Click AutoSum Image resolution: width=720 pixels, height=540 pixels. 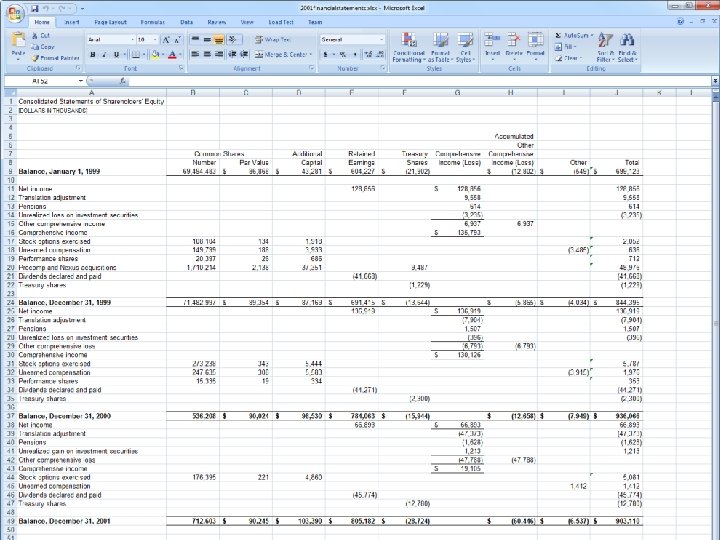(574, 35)
